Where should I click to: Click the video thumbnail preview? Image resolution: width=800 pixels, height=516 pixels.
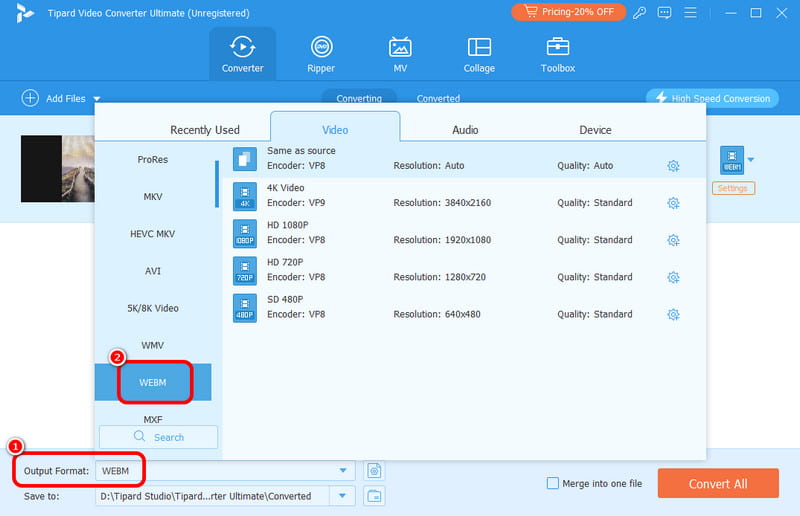point(58,169)
